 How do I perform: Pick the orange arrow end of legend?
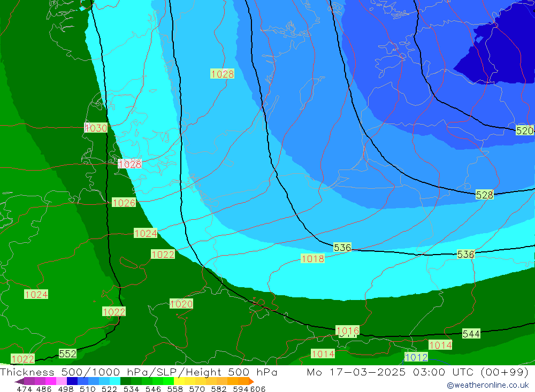[x=251, y=381]
